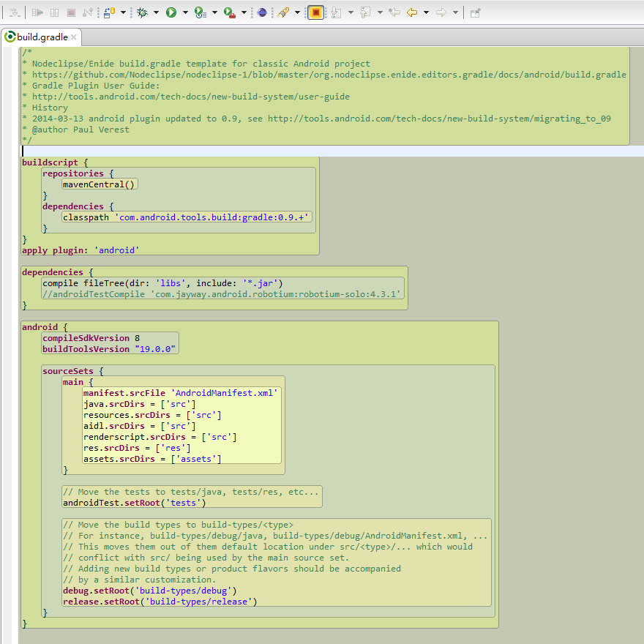The height and width of the screenshot is (644, 644).
Task: Open the web browser globe icon
Action: pyautogui.click(x=261, y=12)
